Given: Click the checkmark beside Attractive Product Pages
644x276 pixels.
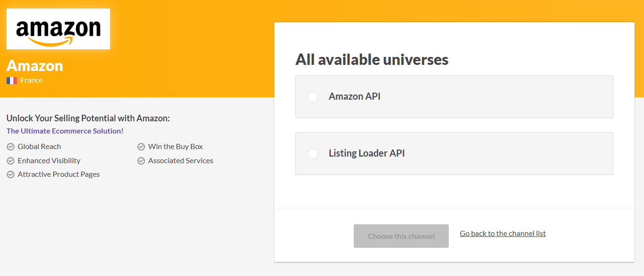Looking at the screenshot, I should pyautogui.click(x=10, y=174).
